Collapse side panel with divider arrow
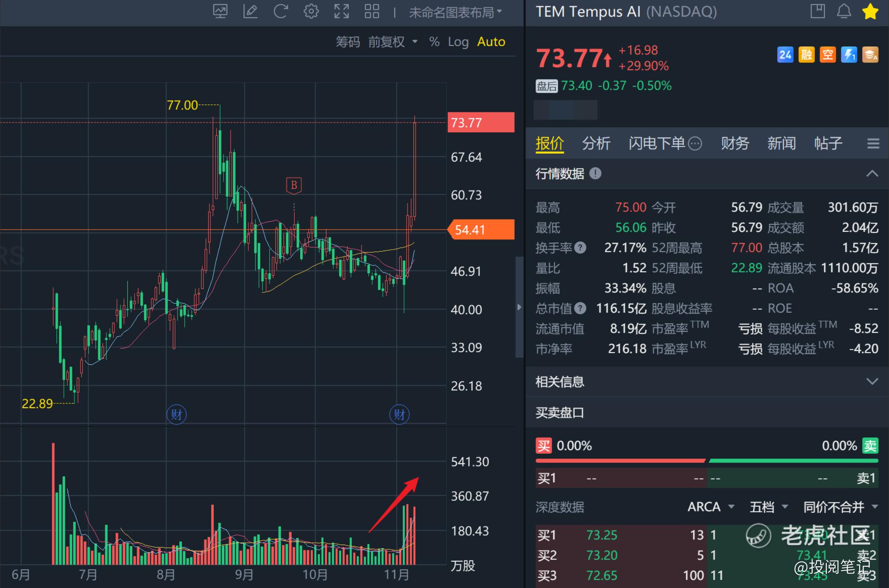 519,307
